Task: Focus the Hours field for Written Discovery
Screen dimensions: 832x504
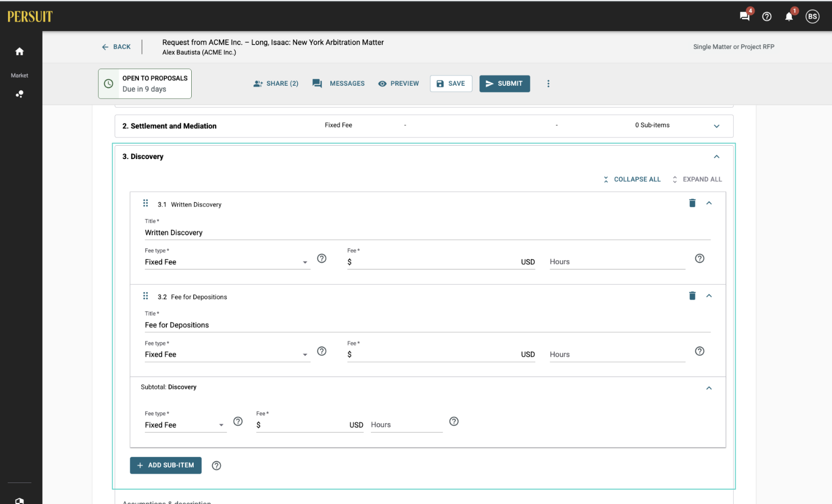Action: click(617, 262)
